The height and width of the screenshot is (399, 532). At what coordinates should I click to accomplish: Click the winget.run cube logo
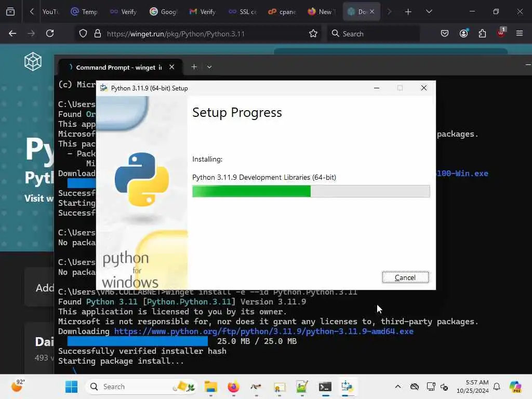tap(33, 61)
